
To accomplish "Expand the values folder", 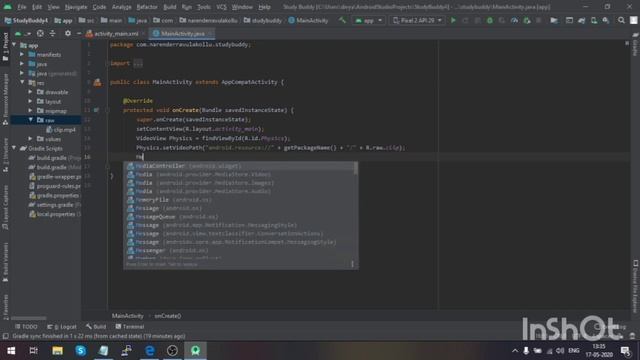I will [31, 139].
